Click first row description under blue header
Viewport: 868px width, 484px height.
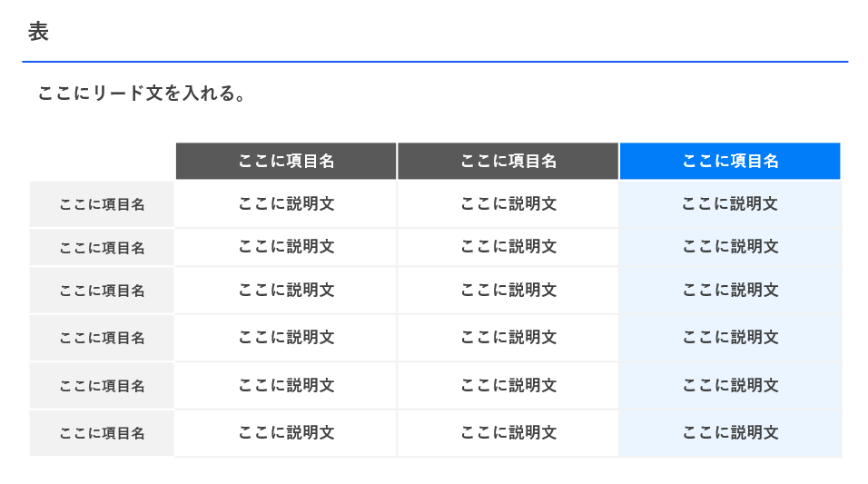click(x=730, y=204)
